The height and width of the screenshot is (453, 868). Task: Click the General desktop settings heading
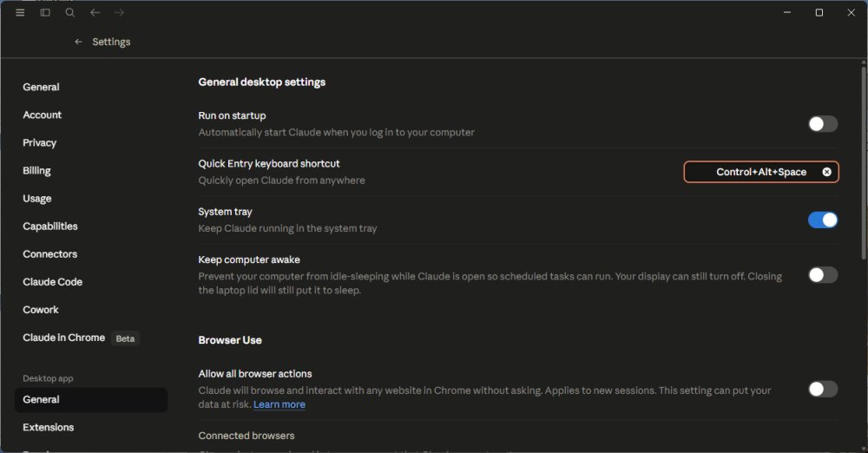pos(262,82)
